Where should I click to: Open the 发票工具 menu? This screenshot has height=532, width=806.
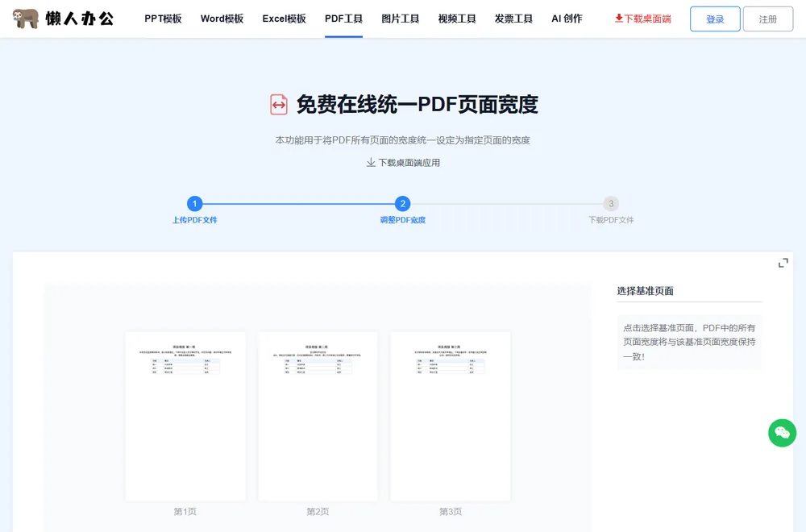[x=513, y=19]
